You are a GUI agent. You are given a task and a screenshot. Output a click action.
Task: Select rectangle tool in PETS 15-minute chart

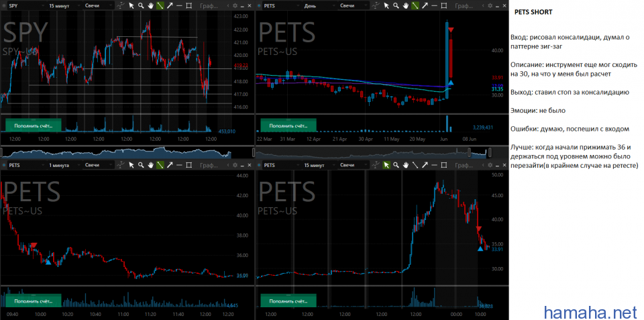pos(444,165)
